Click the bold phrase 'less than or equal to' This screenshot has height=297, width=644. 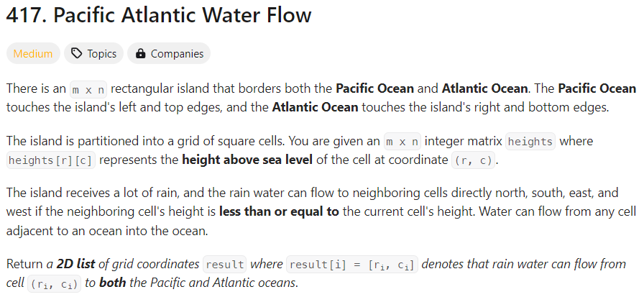click(x=280, y=211)
